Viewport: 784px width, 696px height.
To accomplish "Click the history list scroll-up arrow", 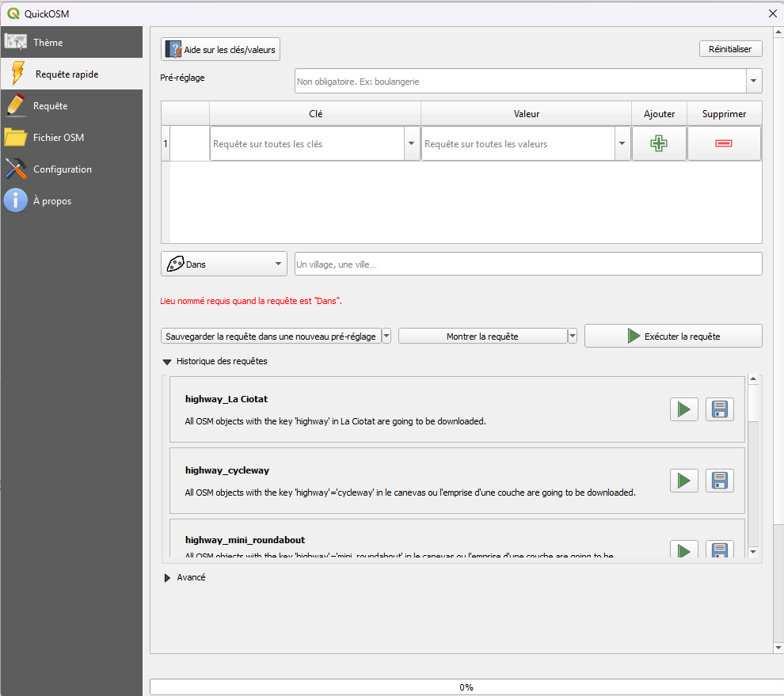I will coord(753,379).
